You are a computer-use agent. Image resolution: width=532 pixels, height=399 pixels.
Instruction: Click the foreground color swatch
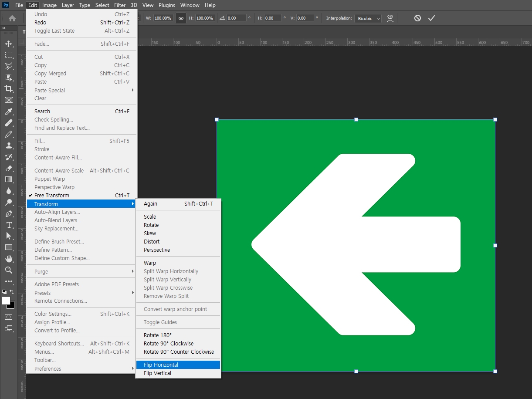pyautogui.click(x=6, y=301)
